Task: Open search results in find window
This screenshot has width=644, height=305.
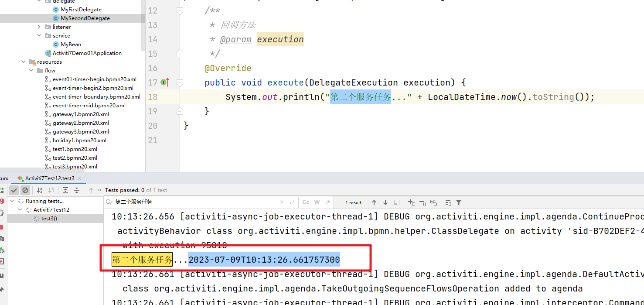Action: pyautogui.click(x=397, y=202)
